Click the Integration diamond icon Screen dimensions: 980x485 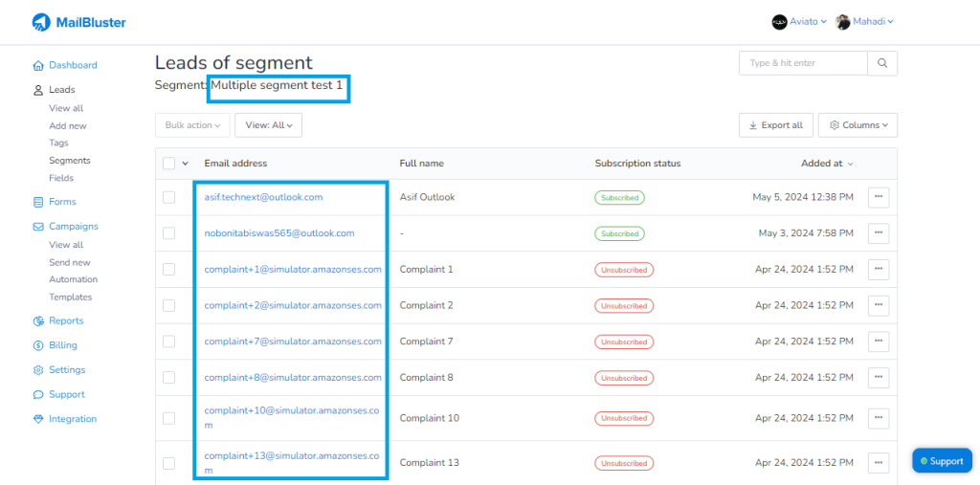(x=38, y=419)
